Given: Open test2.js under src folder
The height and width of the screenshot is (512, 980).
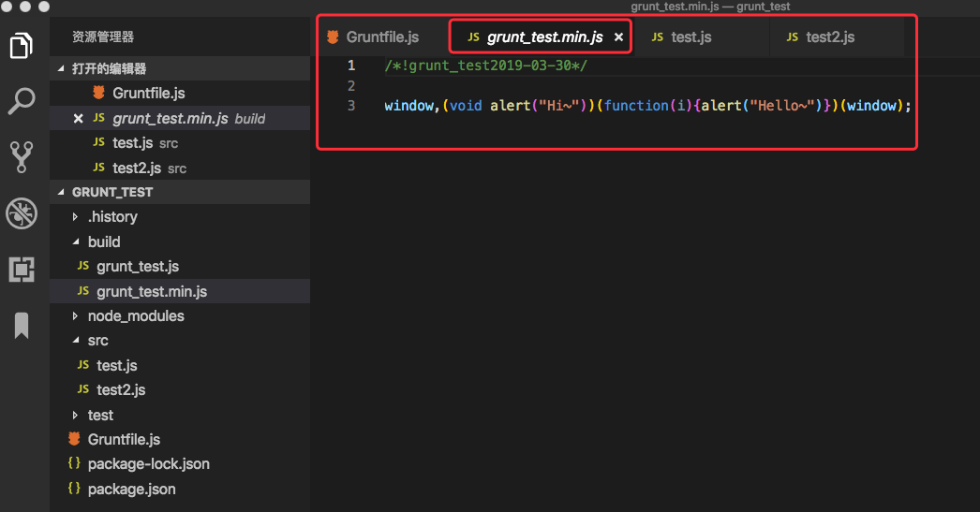Looking at the screenshot, I should 180,389.
